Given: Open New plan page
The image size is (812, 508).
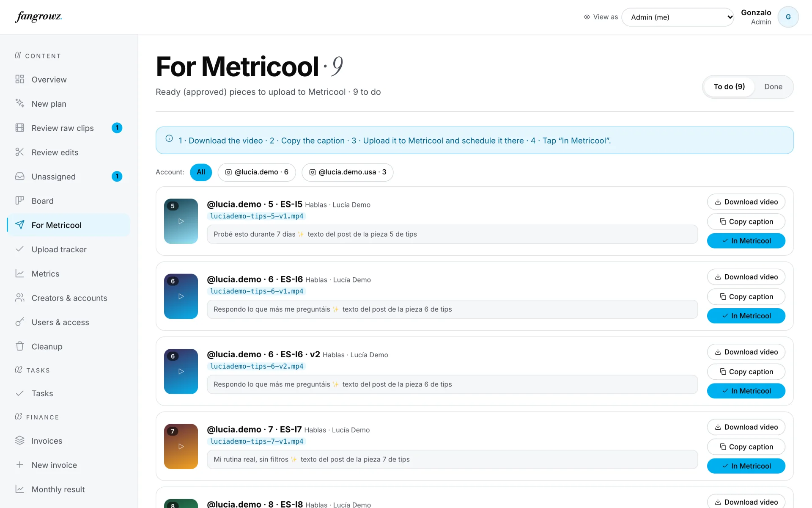Looking at the screenshot, I should pos(69,104).
